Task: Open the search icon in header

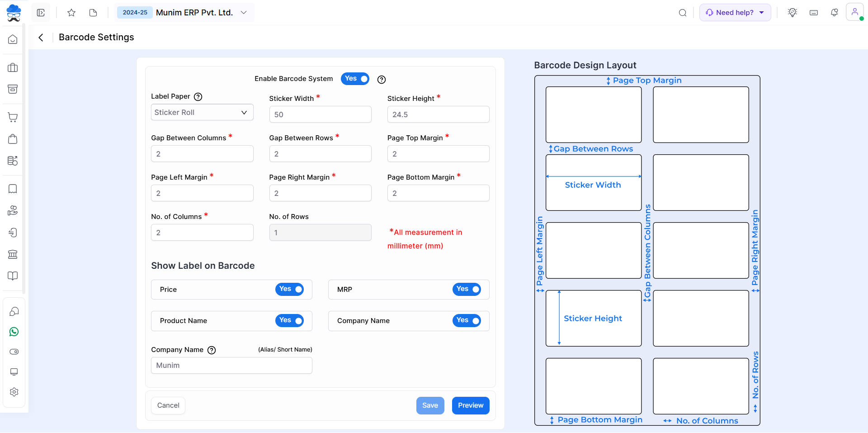Action: pyautogui.click(x=683, y=13)
